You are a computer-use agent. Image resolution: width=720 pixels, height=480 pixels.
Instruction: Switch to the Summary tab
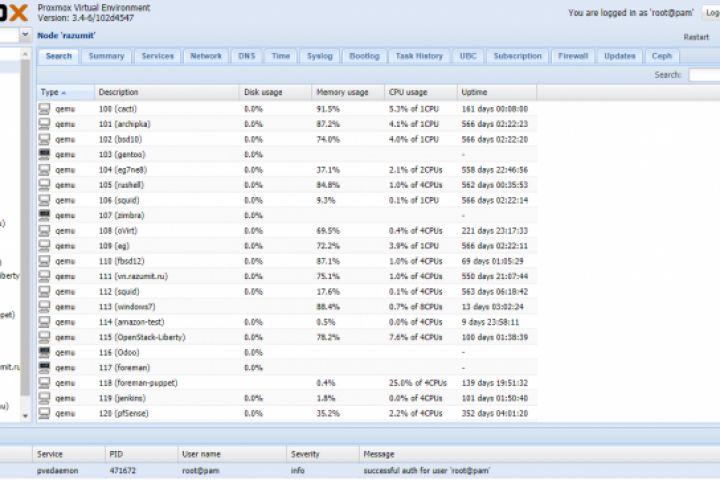(x=107, y=56)
